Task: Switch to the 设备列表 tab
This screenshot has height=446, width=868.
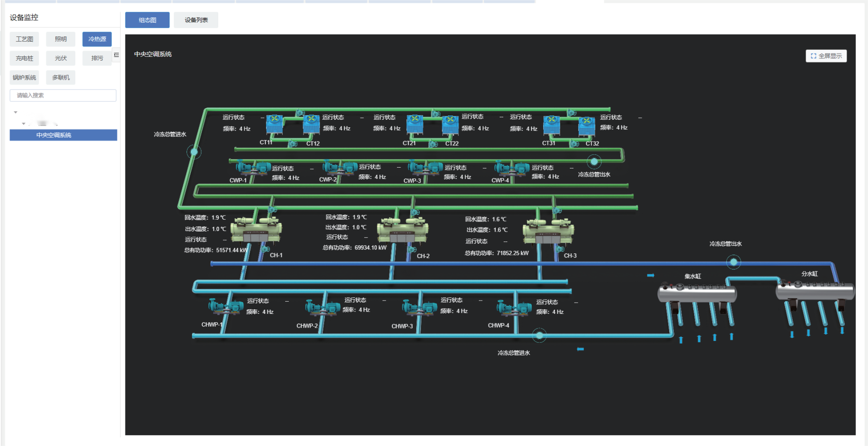Action: click(196, 20)
